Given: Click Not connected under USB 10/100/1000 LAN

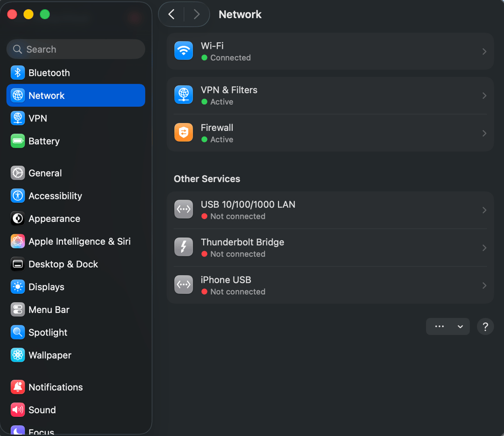Looking at the screenshot, I should (238, 216).
